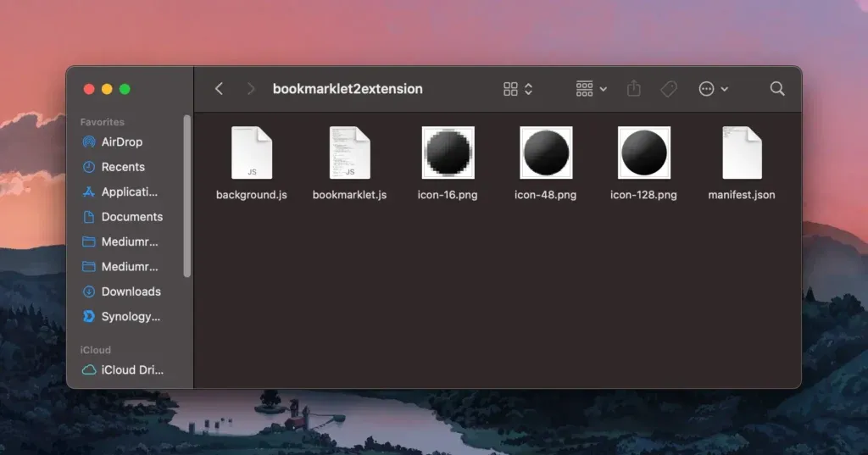
Task: Click the background.js file name
Action: coord(251,195)
